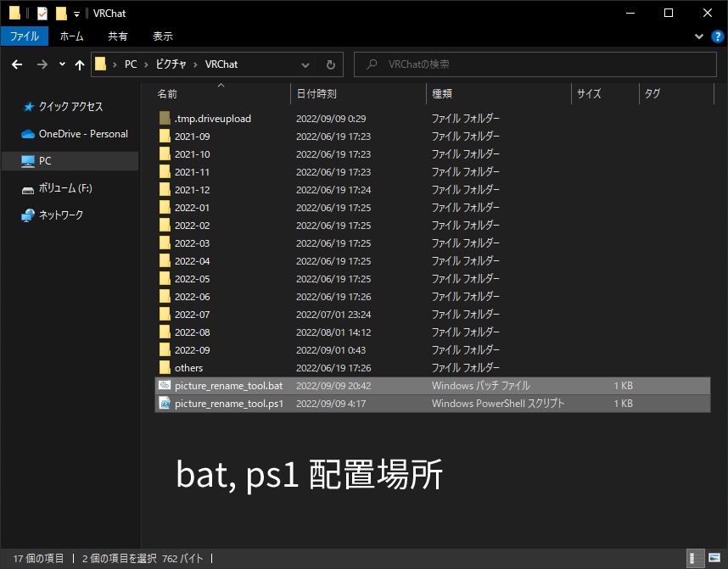Open the Help question mark button
The width and height of the screenshot is (728, 569).
(x=719, y=36)
